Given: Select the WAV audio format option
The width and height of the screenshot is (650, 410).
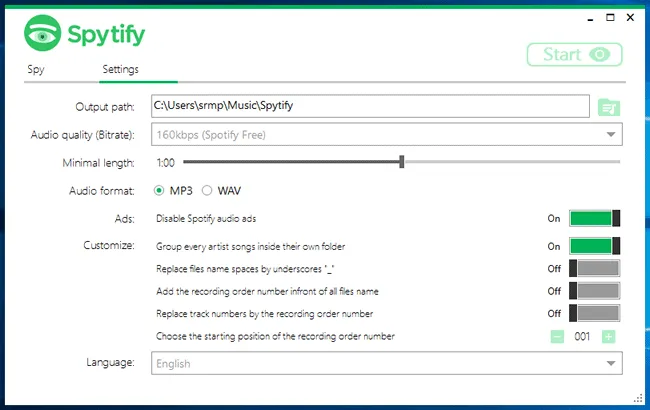Looking at the screenshot, I should [x=208, y=190].
